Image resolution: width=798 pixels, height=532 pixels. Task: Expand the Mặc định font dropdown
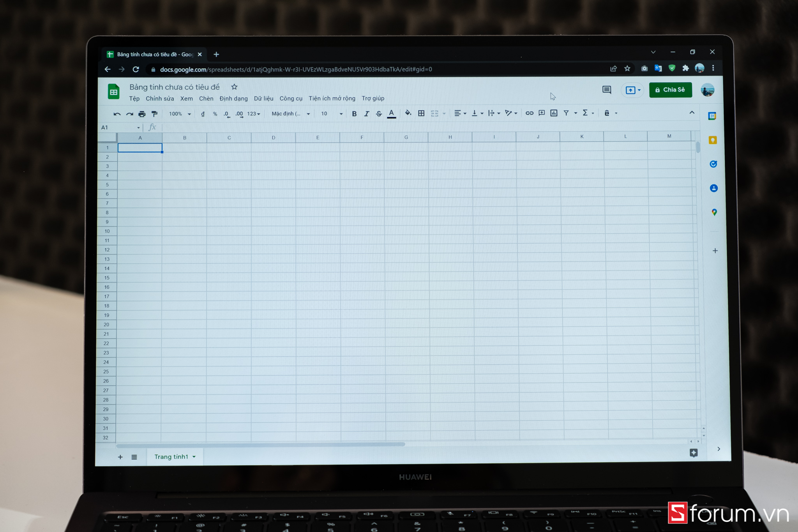pos(291,114)
